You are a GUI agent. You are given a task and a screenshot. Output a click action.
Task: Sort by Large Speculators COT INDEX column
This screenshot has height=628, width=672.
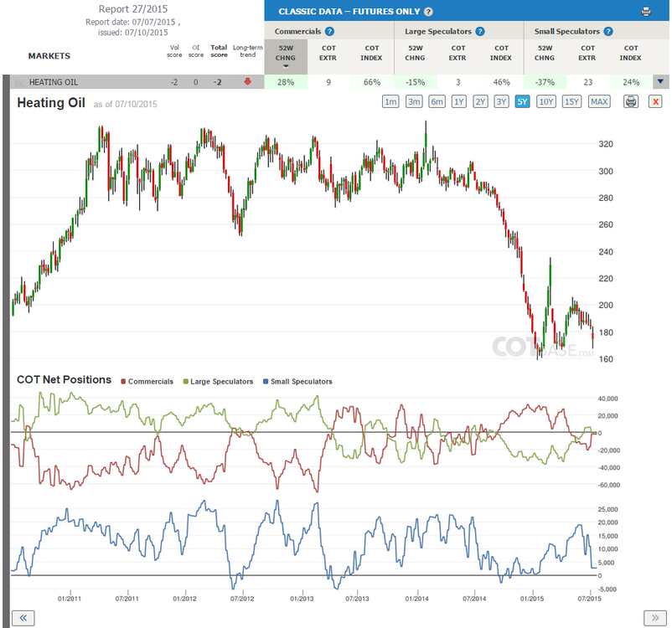click(x=501, y=53)
